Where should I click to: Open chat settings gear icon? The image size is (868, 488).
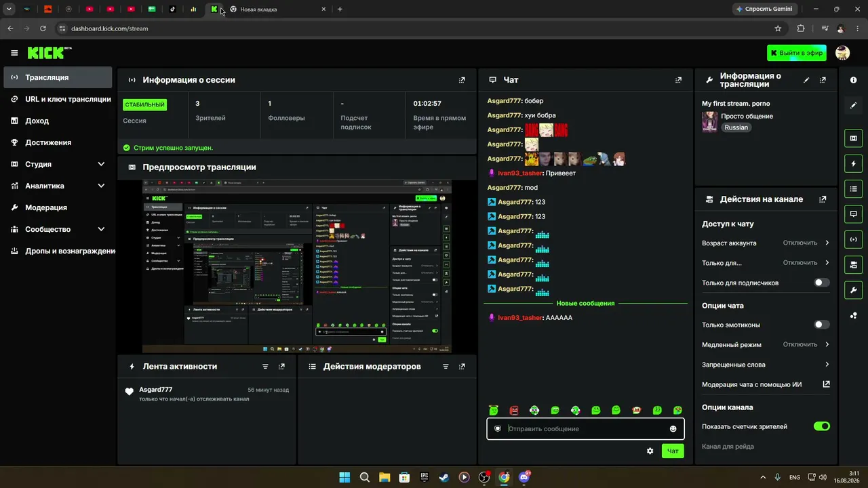pyautogui.click(x=650, y=451)
